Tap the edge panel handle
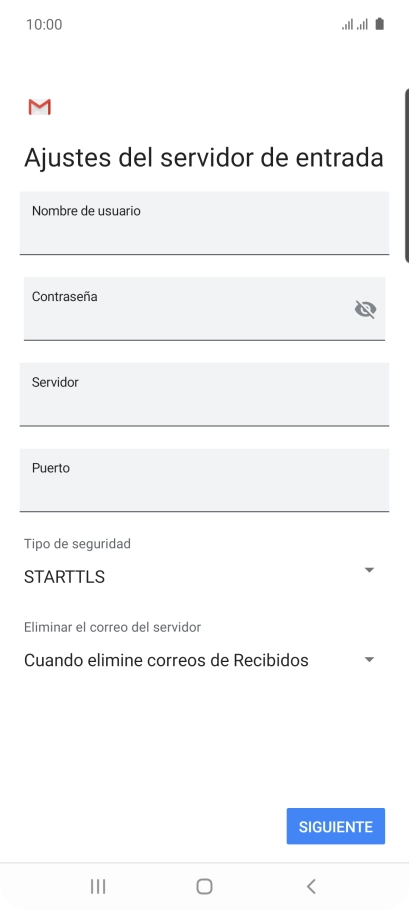 point(407,176)
